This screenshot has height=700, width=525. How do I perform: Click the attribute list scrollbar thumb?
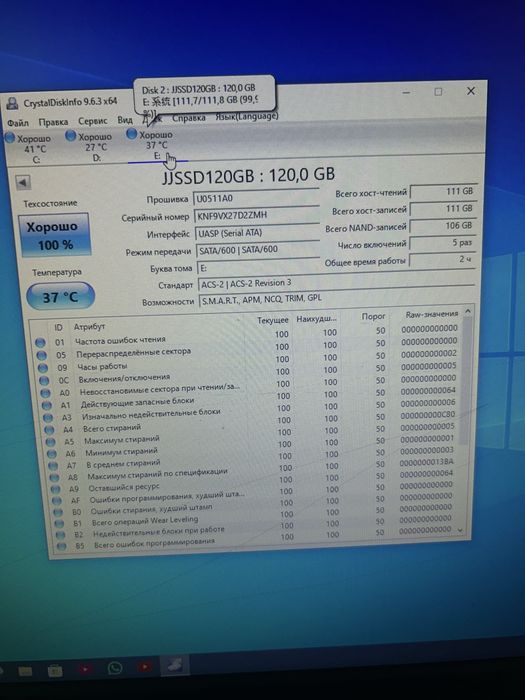click(x=465, y=382)
